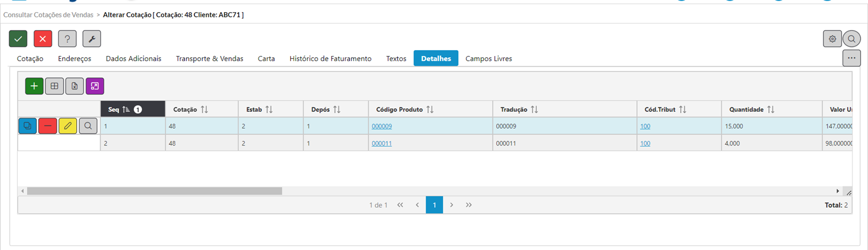Confirm changes with the green checkmark button
The height and width of the screenshot is (250, 868).
pyautogui.click(x=18, y=39)
